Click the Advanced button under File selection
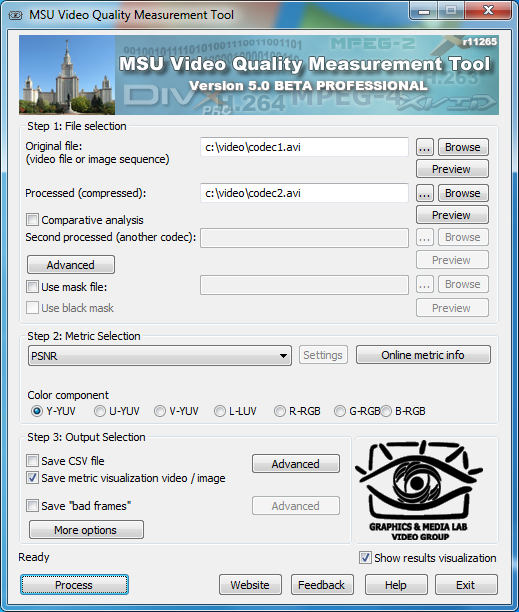The width and height of the screenshot is (519, 612). pos(71,265)
